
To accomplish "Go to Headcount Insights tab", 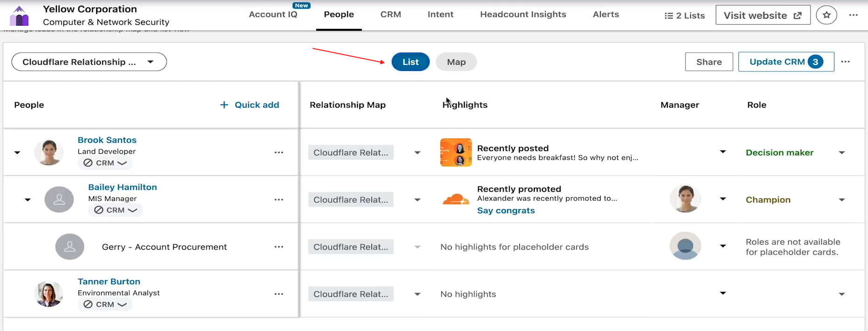I will (523, 14).
